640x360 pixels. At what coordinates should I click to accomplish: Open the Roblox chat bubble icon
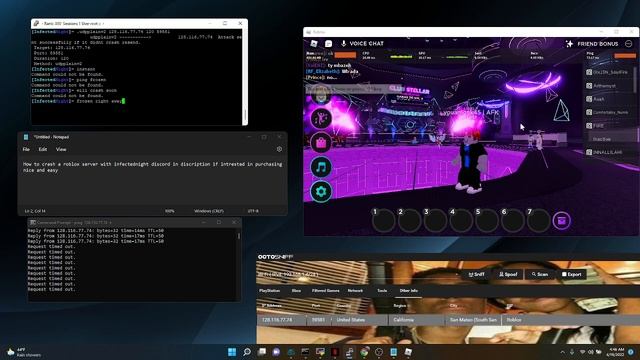329,43
